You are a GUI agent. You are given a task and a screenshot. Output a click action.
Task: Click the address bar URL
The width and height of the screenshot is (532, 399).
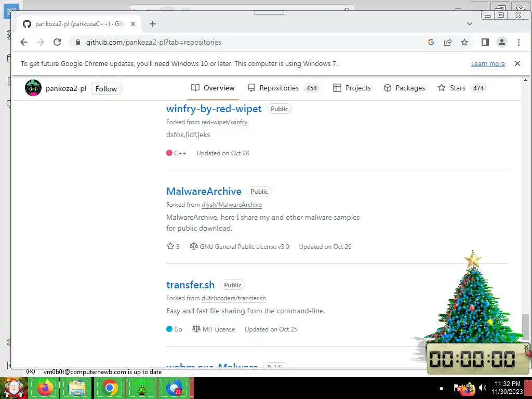[x=153, y=43]
